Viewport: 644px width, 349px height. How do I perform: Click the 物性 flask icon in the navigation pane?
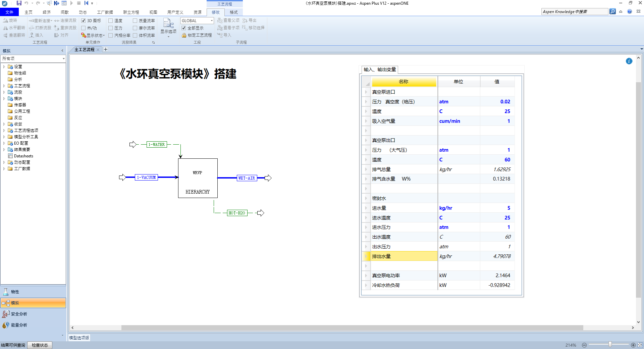pyautogui.click(x=6, y=292)
